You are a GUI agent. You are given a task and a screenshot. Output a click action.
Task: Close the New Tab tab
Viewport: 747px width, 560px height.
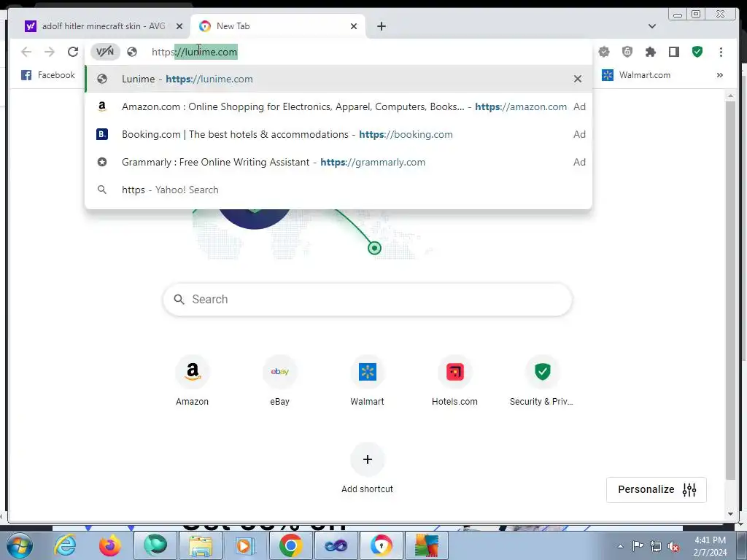pyautogui.click(x=354, y=26)
